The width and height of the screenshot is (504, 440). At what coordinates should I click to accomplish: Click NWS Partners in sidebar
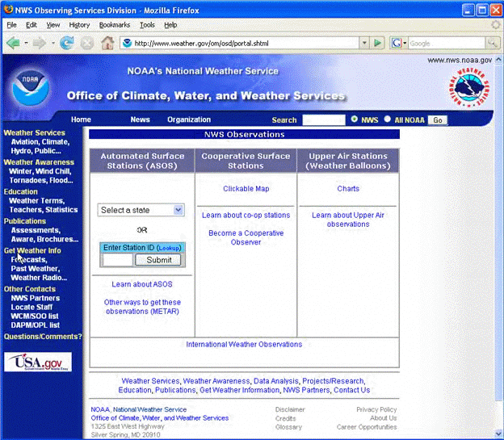(x=36, y=298)
